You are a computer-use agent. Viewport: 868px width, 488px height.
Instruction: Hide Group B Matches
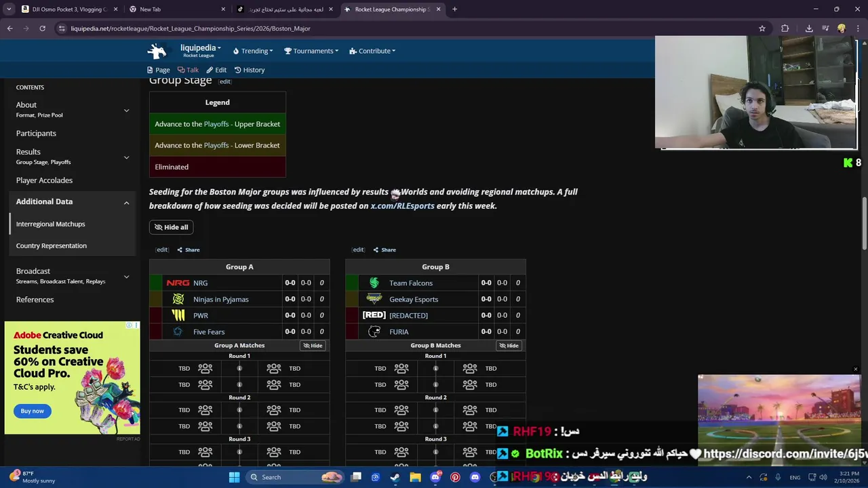click(509, 346)
